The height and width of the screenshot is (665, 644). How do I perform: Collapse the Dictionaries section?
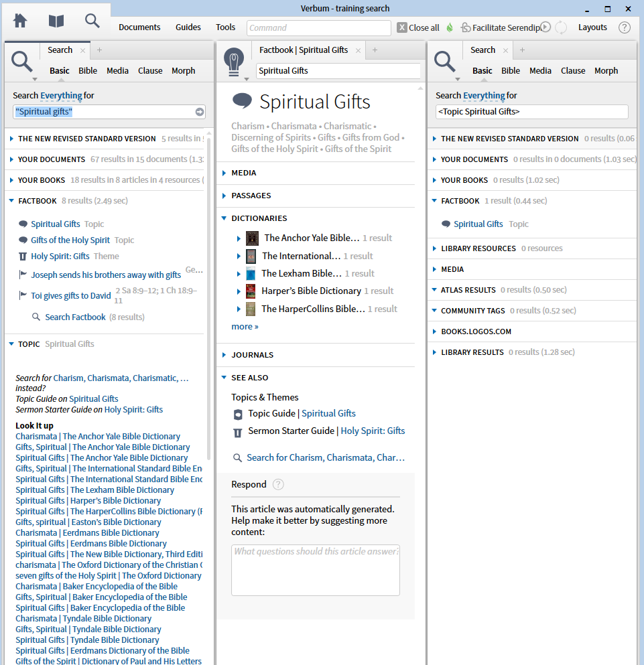point(224,218)
